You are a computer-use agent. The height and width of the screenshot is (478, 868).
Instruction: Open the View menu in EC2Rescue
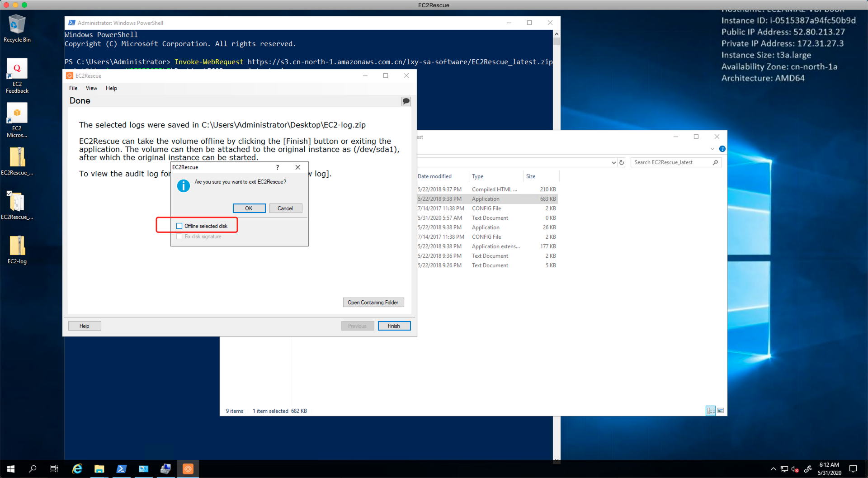tap(91, 88)
